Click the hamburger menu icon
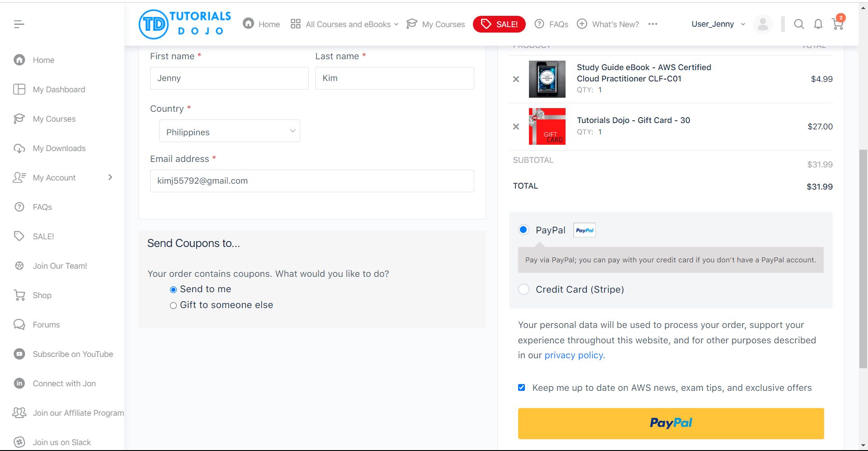The height and width of the screenshot is (451, 868). 19,24
